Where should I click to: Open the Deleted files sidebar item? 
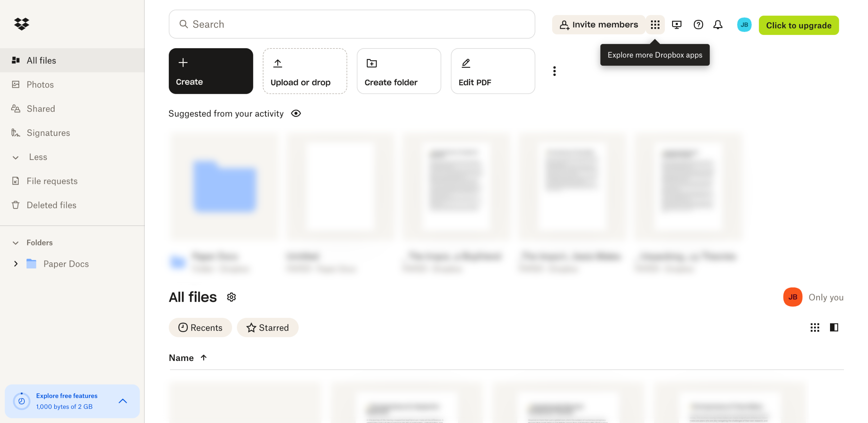click(x=52, y=205)
